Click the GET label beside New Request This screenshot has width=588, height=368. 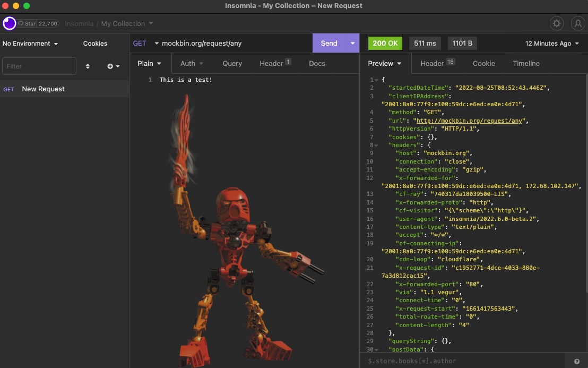(8, 89)
